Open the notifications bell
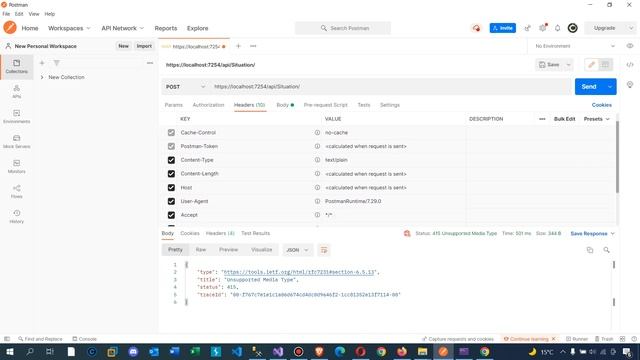Viewport: 640px width, 360px height. tap(557, 28)
